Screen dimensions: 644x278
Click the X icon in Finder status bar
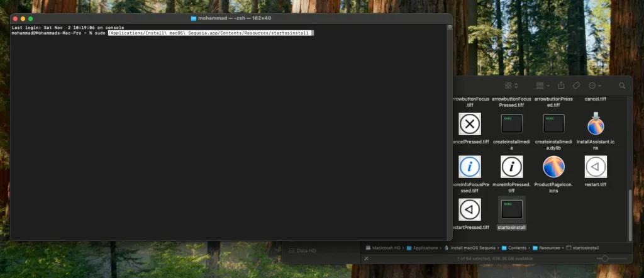click(x=367, y=259)
